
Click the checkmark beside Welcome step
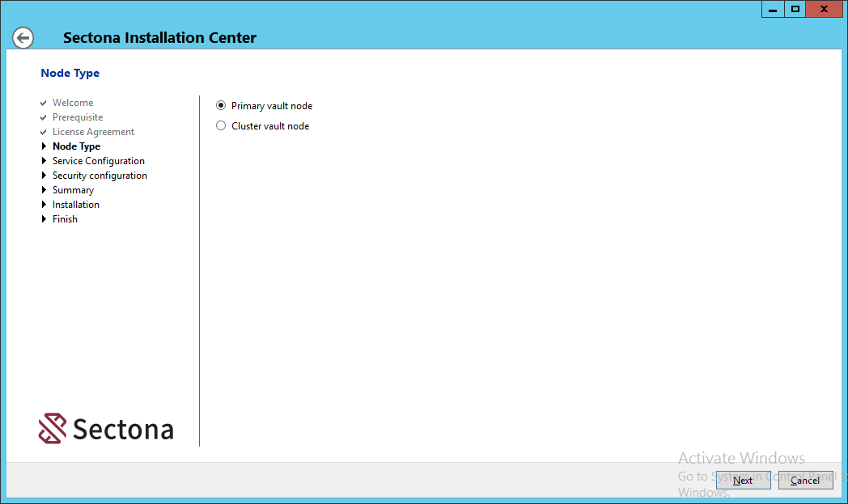pyautogui.click(x=43, y=103)
